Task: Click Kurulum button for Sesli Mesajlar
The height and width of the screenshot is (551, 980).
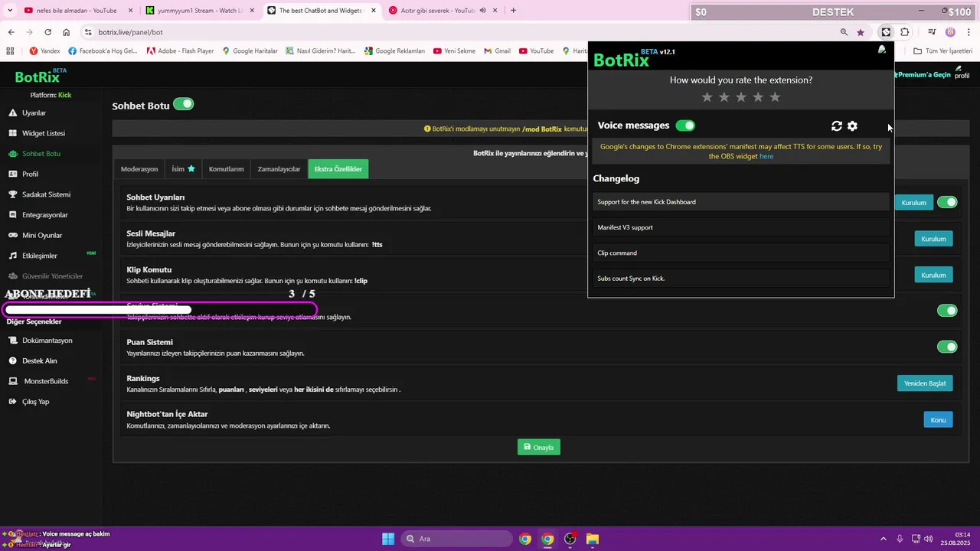Action: point(933,239)
